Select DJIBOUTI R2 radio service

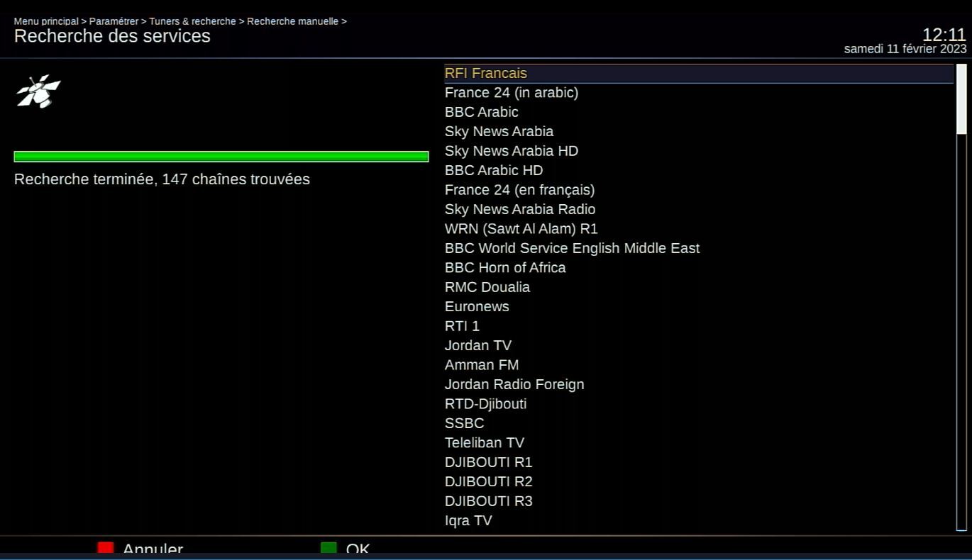click(699, 482)
